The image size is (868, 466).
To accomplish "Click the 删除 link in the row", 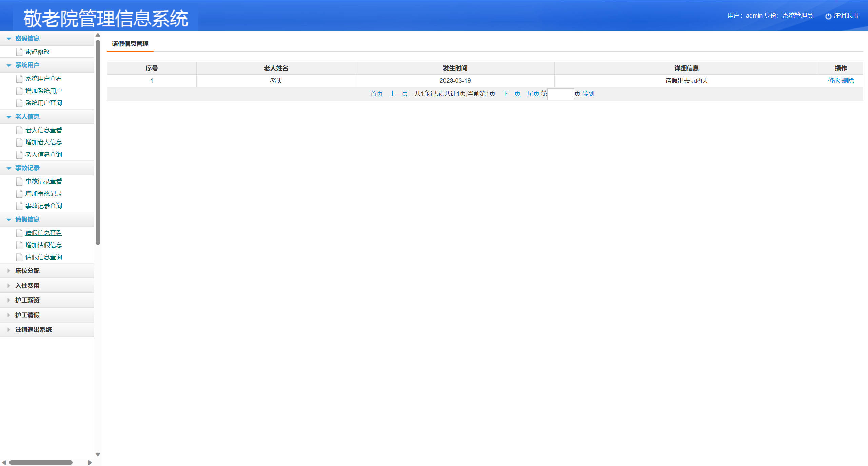I will [848, 81].
